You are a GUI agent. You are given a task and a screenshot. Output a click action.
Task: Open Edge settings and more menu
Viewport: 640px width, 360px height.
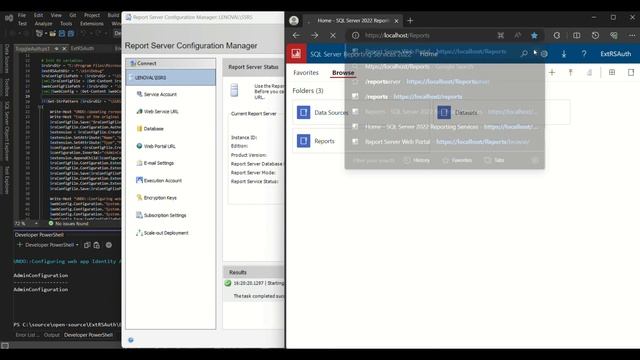coord(632,36)
